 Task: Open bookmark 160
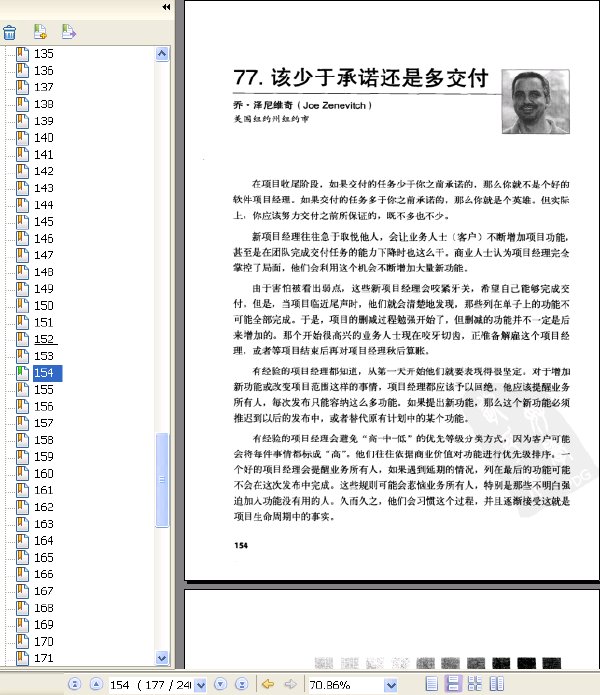(43, 473)
